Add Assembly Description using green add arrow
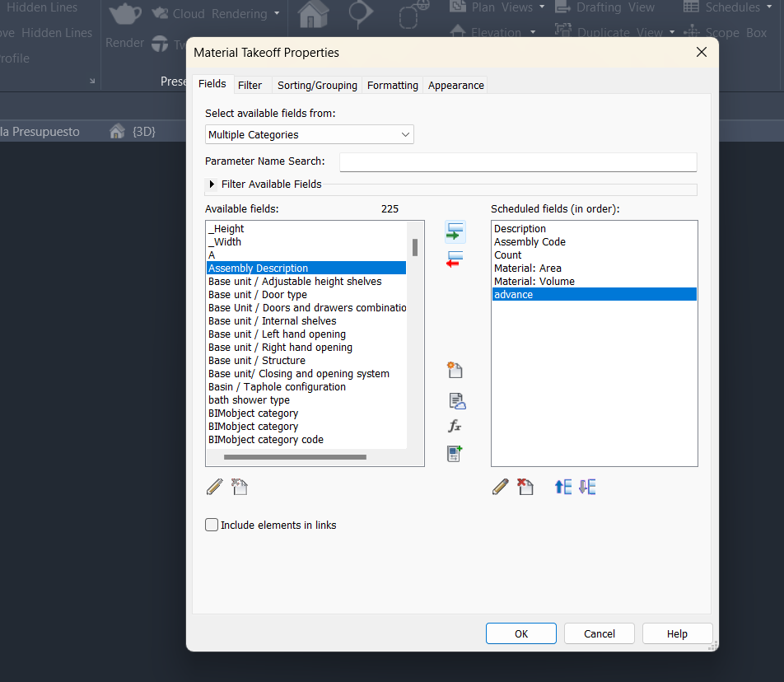 click(x=454, y=231)
